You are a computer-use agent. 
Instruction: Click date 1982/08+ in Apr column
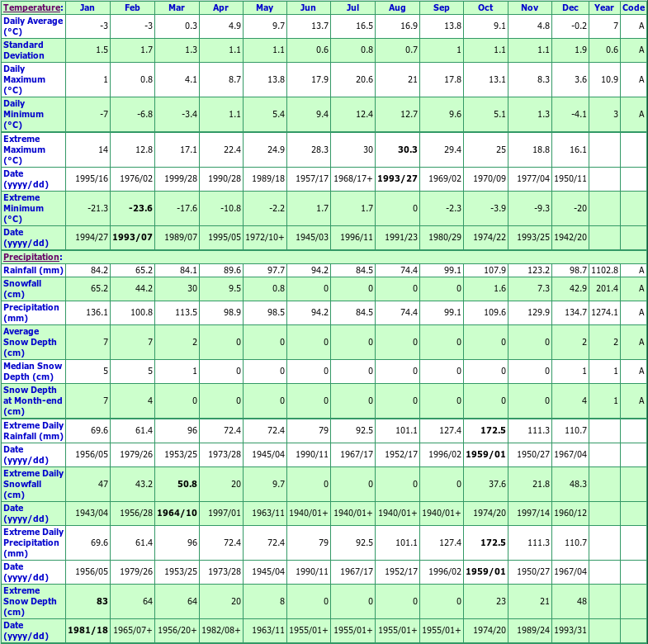[x=221, y=630]
